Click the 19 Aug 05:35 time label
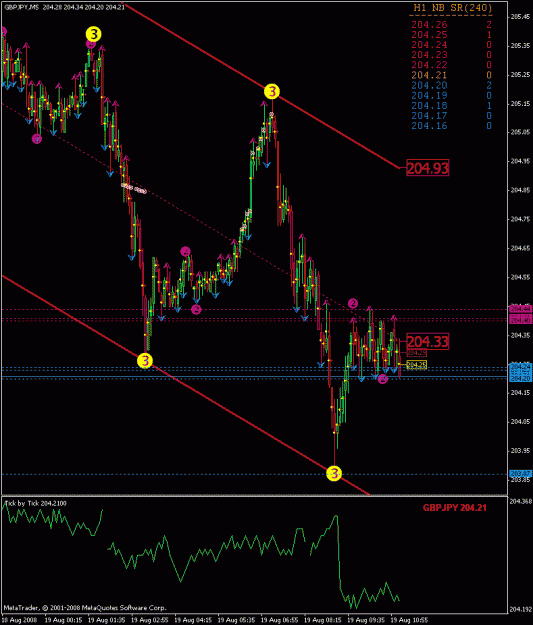 236,620
